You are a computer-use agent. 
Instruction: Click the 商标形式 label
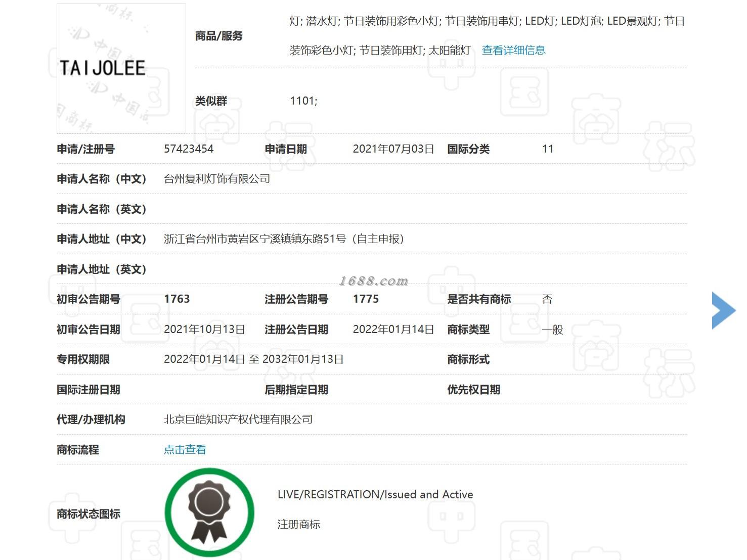click(468, 359)
